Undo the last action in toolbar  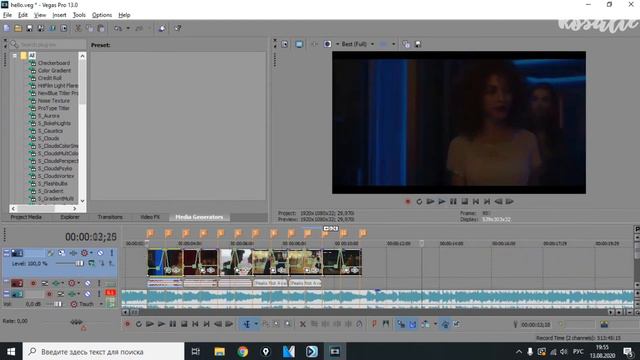118,28
